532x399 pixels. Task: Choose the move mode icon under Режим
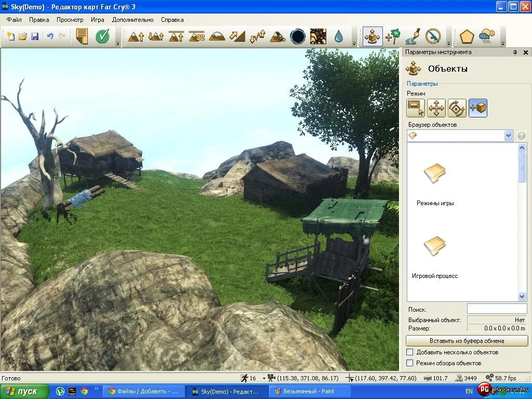tap(436, 108)
